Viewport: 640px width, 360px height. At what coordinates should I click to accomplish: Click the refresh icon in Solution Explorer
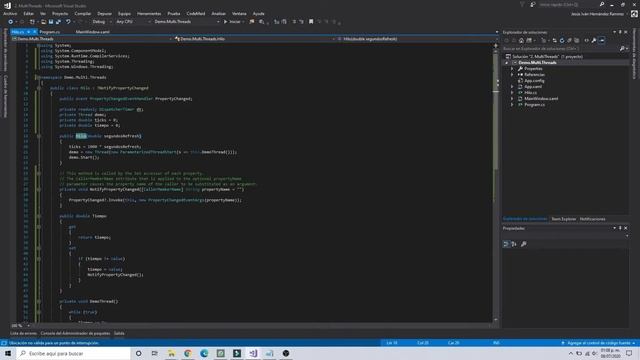click(x=562, y=40)
